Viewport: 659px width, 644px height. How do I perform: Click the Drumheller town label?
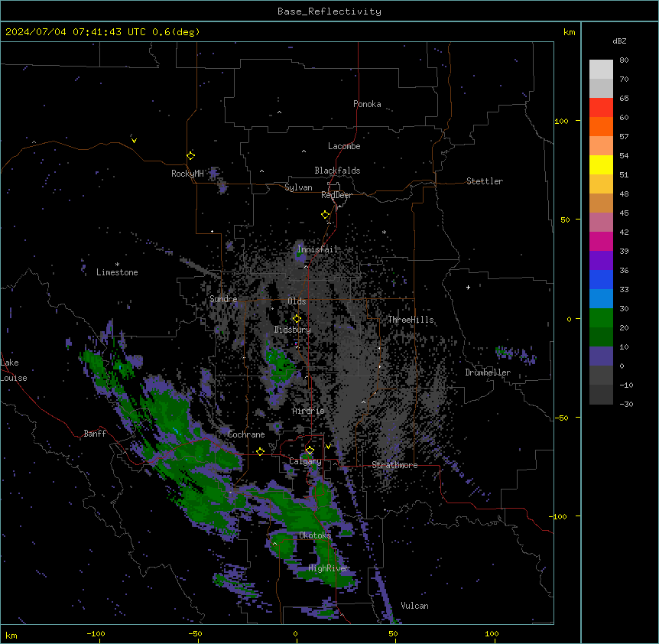(488, 372)
